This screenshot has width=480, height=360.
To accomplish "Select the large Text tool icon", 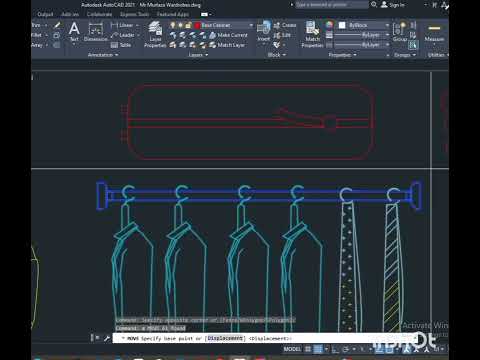I will (x=74, y=29).
